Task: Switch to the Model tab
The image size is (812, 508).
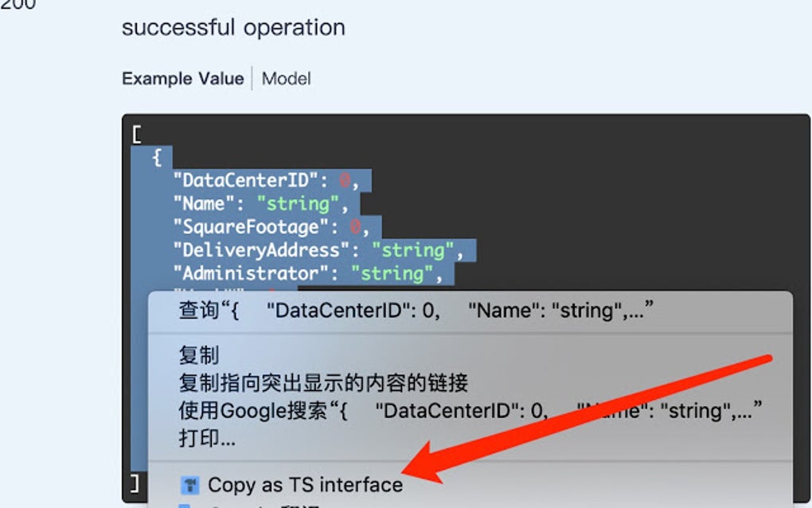Action: point(286,79)
